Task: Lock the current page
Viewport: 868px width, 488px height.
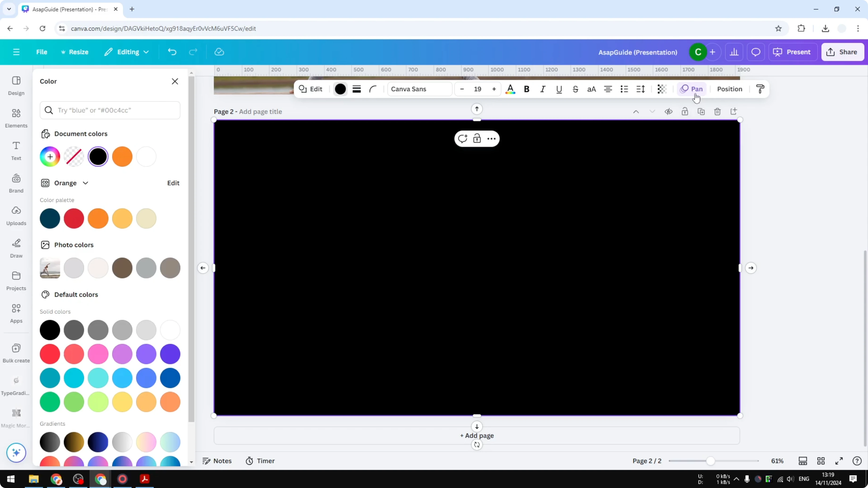Action: 685,112
